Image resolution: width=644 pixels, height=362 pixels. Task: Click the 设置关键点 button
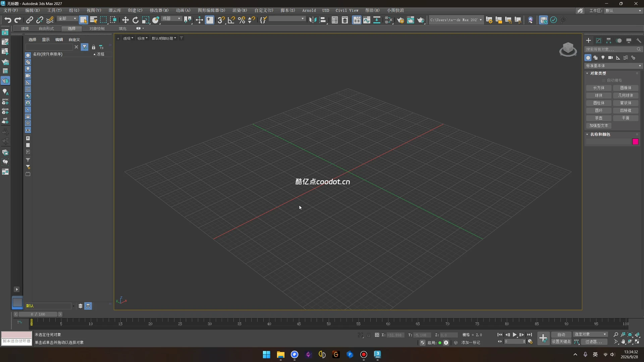click(x=561, y=342)
